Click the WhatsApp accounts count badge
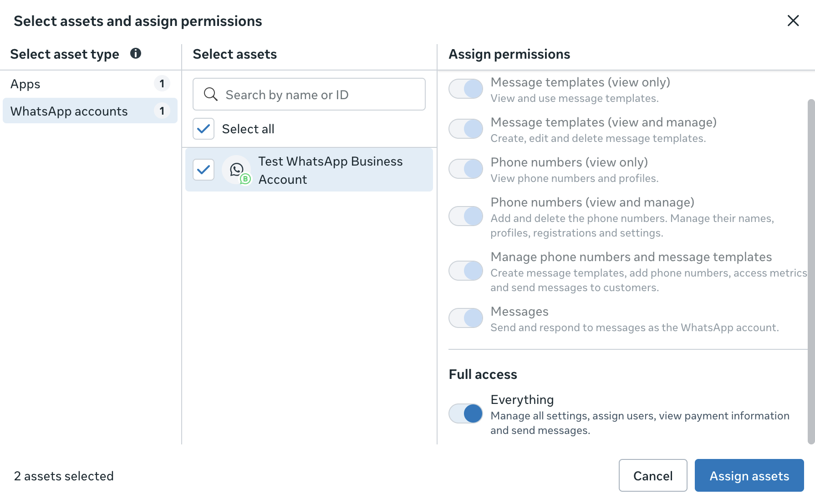815x504 pixels. click(162, 111)
